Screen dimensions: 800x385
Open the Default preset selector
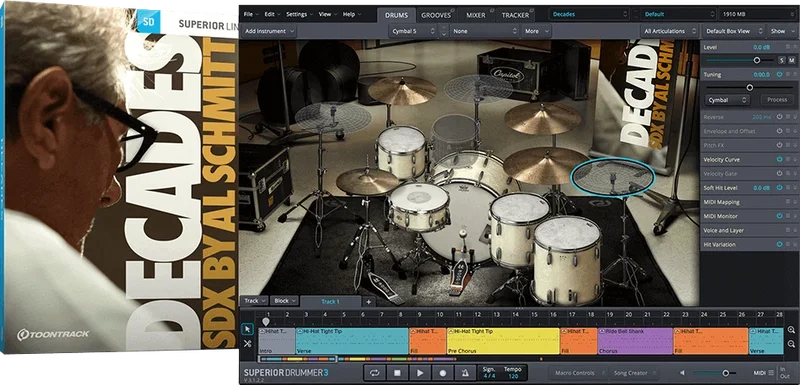[x=679, y=14]
